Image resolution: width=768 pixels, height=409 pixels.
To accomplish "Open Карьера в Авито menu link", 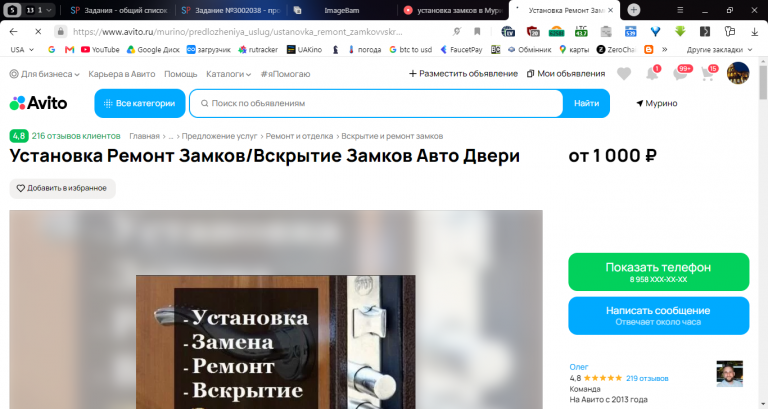I will pyautogui.click(x=121, y=74).
